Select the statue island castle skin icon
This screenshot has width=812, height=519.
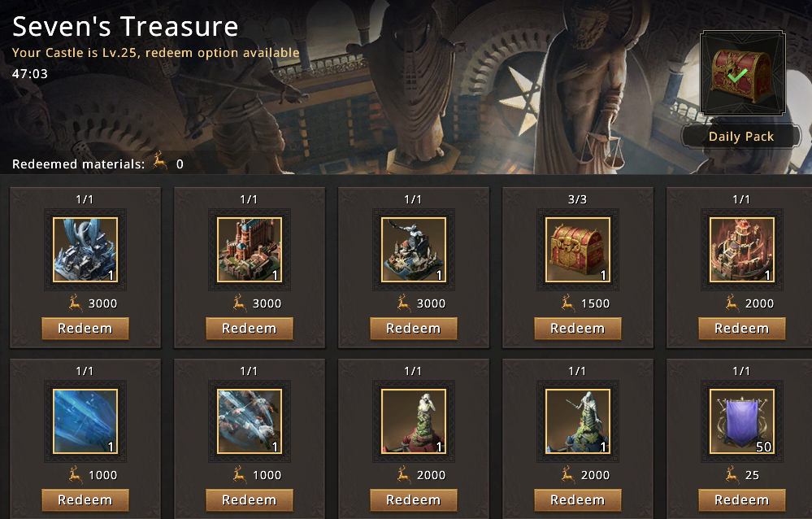pos(413,250)
